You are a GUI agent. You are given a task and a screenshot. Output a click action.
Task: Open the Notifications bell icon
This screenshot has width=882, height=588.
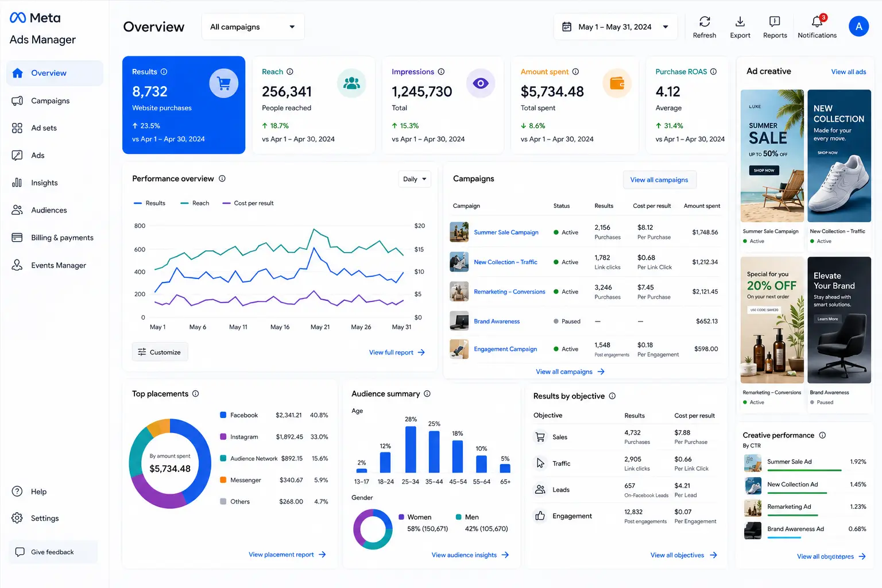pyautogui.click(x=817, y=22)
